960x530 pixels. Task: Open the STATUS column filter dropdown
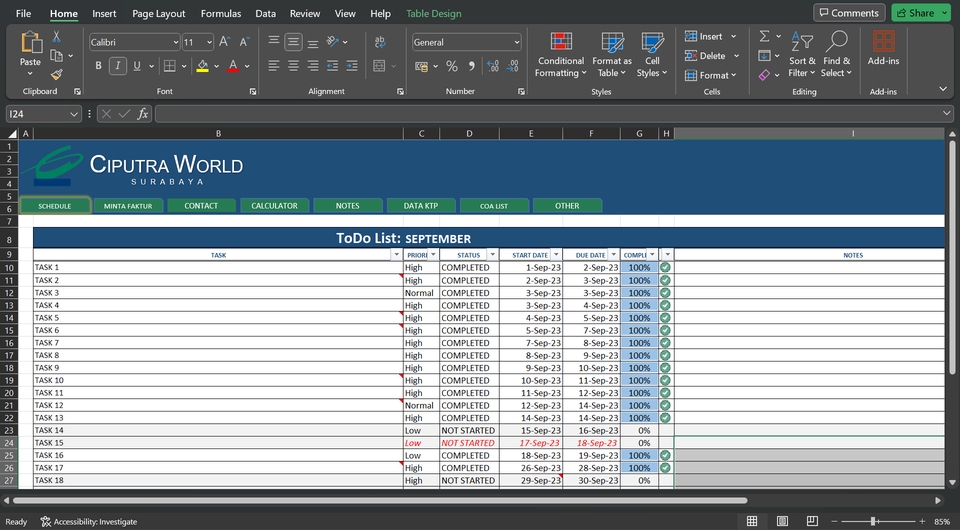tap(492, 255)
